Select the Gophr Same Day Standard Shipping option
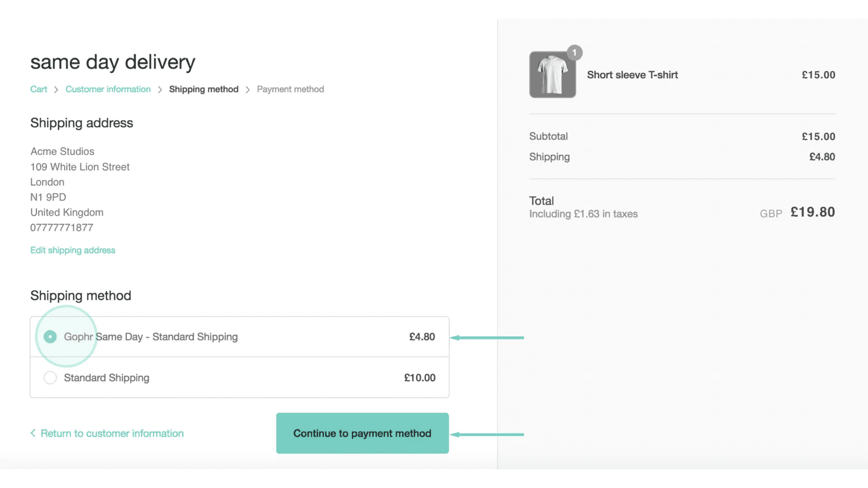This screenshot has width=868, height=488. pyautogui.click(x=50, y=336)
